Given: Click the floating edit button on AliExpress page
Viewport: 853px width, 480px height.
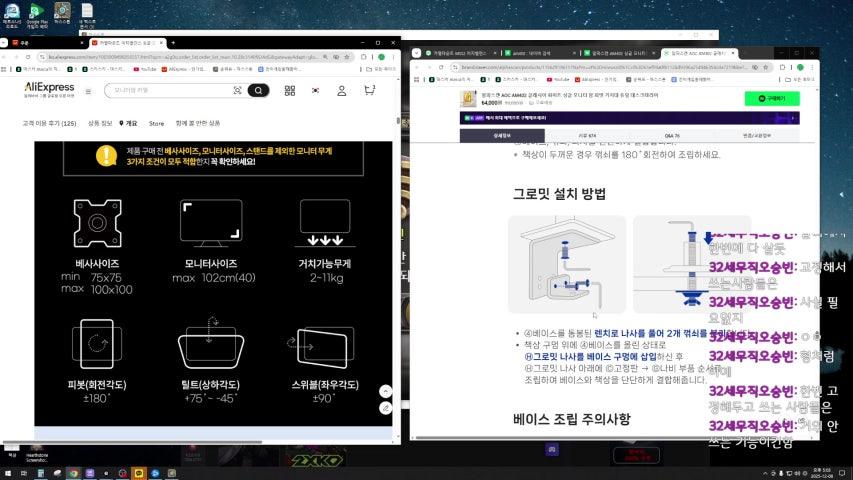Looking at the screenshot, I should click(x=386, y=408).
